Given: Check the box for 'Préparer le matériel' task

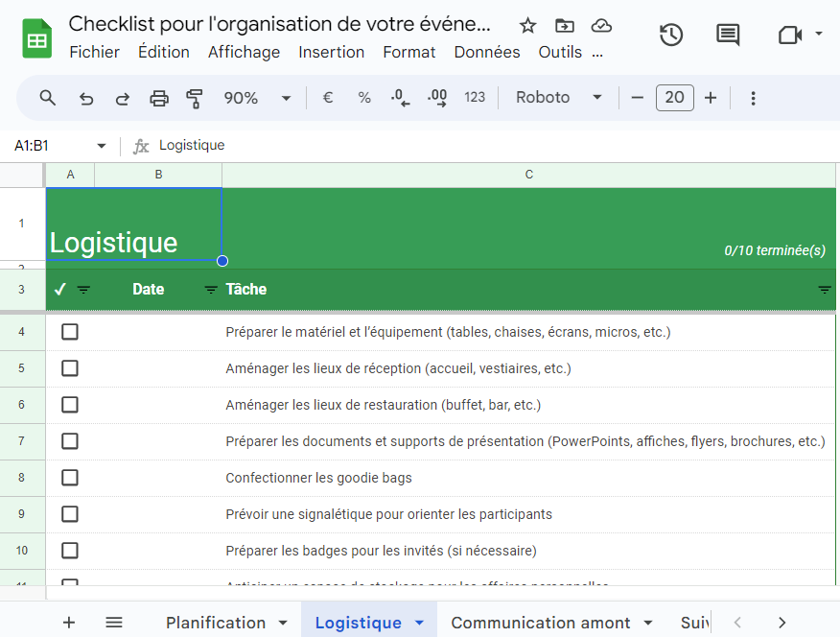Looking at the screenshot, I should click(x=70, y=332).
